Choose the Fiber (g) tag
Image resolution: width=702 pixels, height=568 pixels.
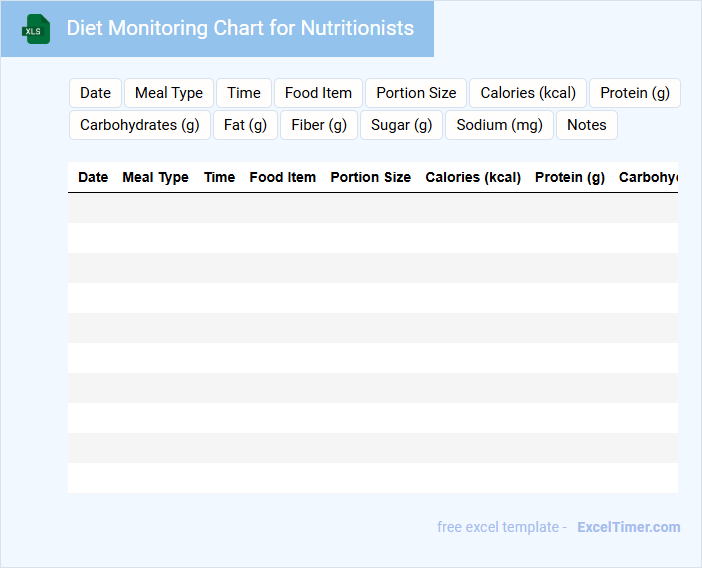[319, 125]
